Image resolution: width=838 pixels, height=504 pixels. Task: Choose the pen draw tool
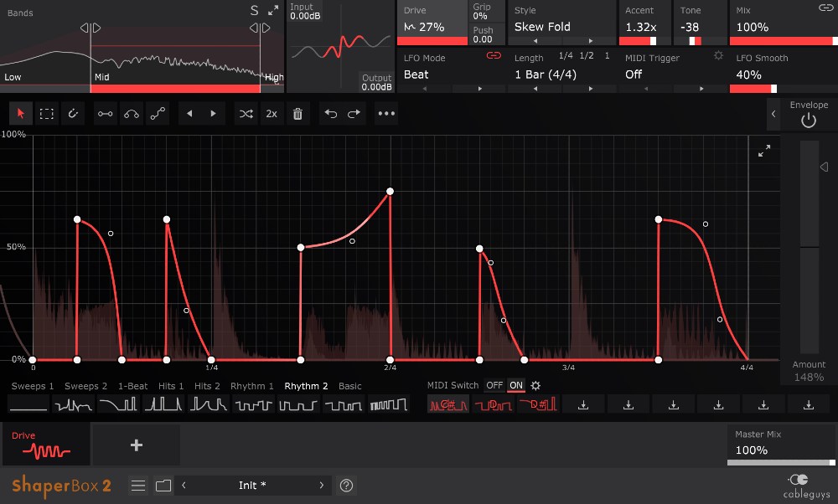coord(73,114)
